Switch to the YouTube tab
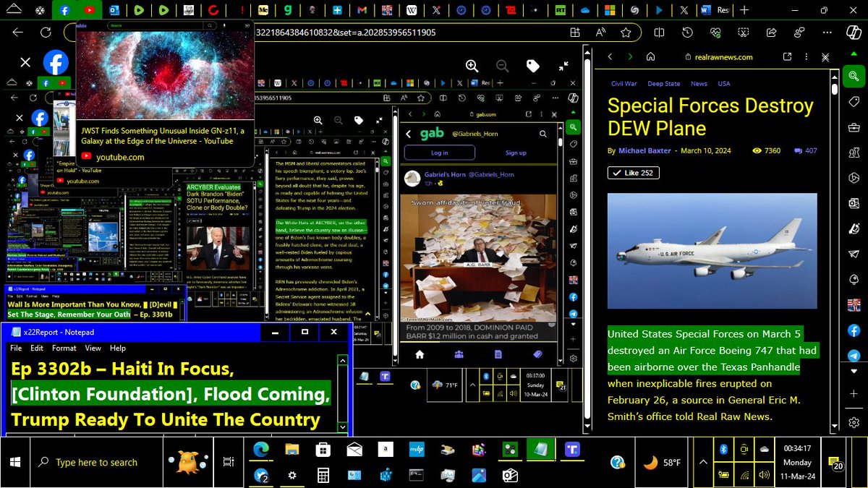 click(x=90, y=11)
